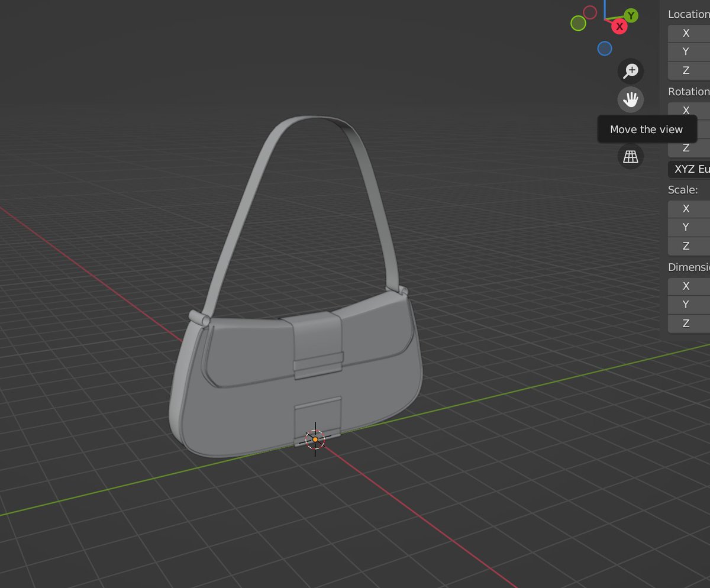Click the Scale Y field

pyautogui.click(x=689, y=227)
